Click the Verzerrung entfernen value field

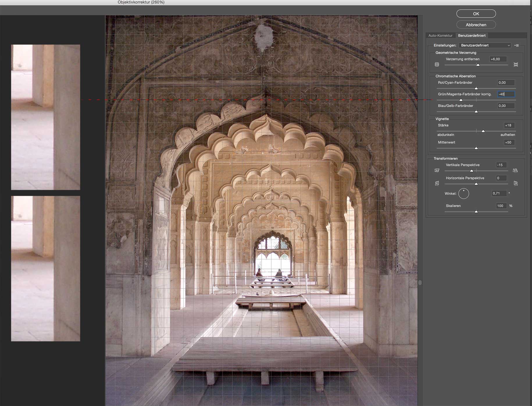pos(498,59)
